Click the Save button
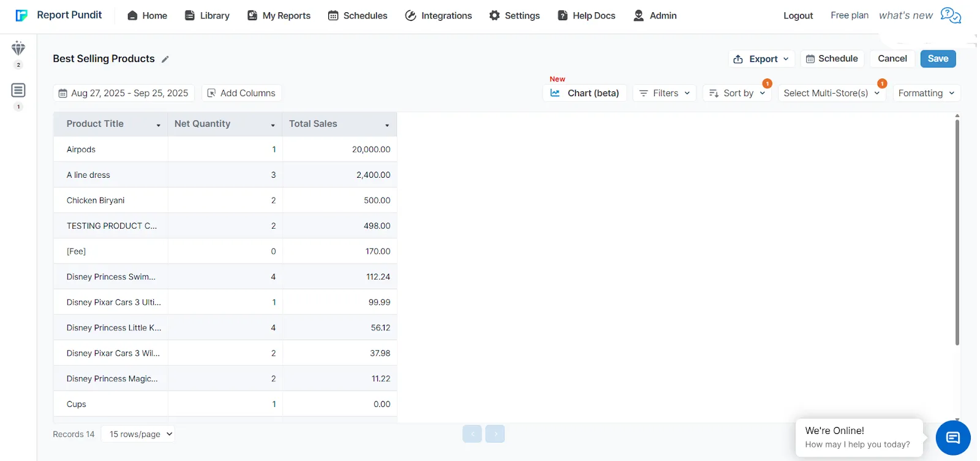 pyautogui.click(x=938, y=59)
